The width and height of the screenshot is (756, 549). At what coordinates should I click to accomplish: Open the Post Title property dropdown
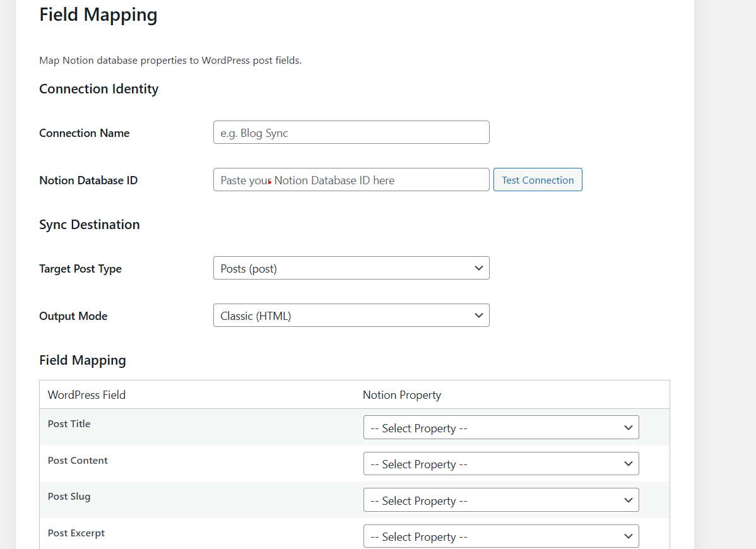click(x=501, y=428)
